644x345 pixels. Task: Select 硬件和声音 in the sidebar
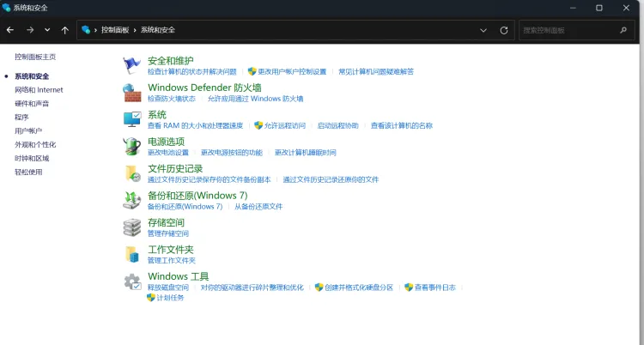click(x=32, y=104)
